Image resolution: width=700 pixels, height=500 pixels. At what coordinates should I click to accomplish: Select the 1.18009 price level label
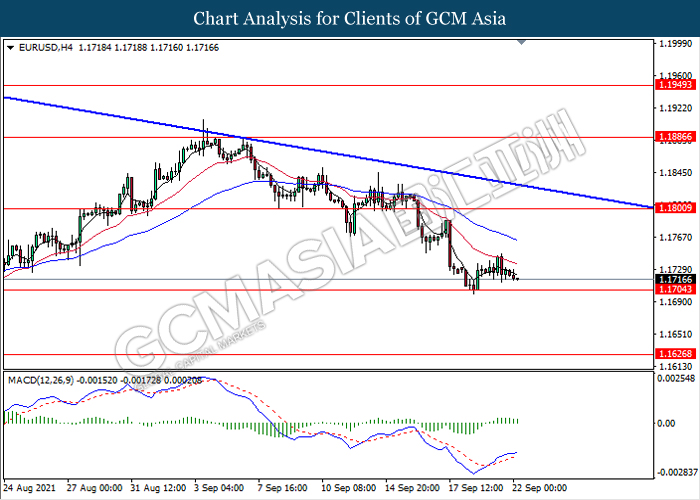click(x=675, y=208)
